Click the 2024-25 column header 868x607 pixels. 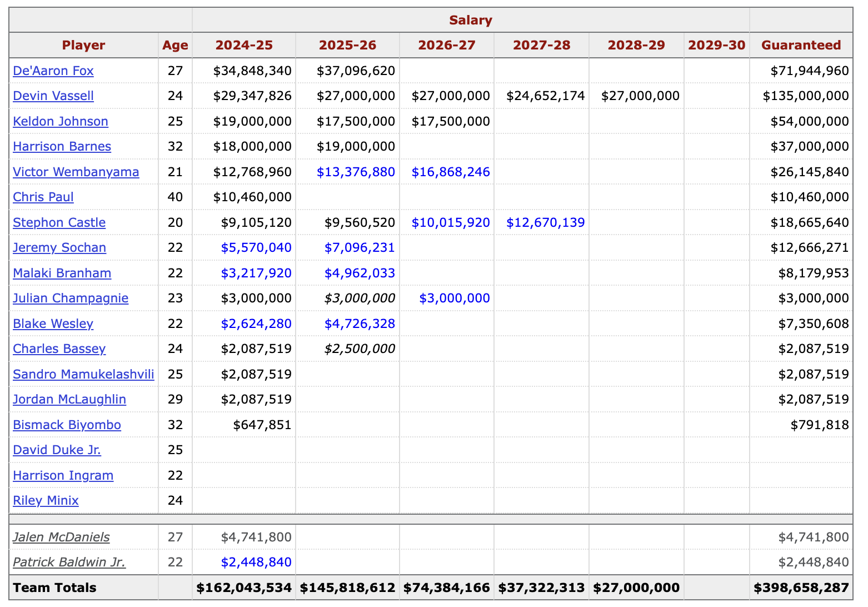pos(244,45)
